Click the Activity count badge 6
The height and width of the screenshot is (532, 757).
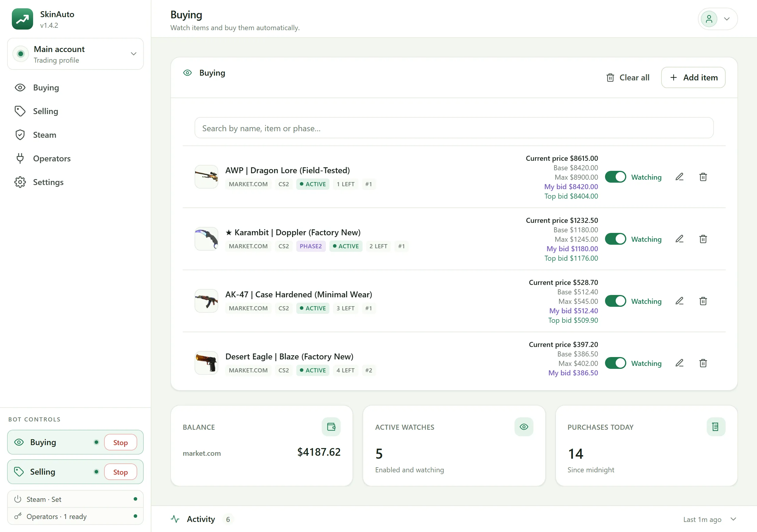(228, 520)
